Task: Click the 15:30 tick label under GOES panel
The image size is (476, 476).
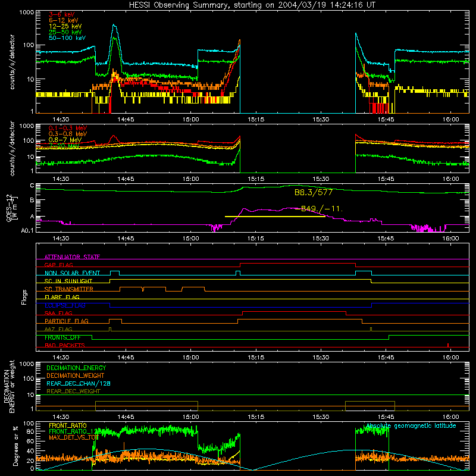Action: pyautogui.click(x=321, y=239)
